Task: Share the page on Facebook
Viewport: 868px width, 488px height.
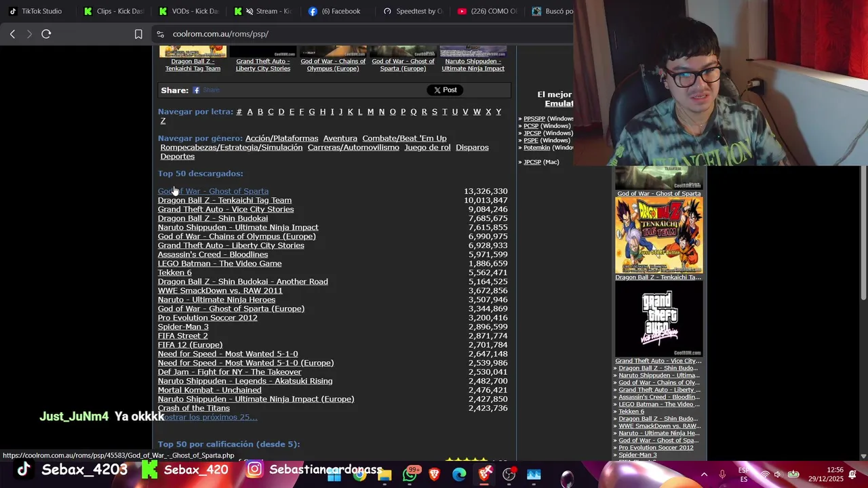Action: (206, 90)
